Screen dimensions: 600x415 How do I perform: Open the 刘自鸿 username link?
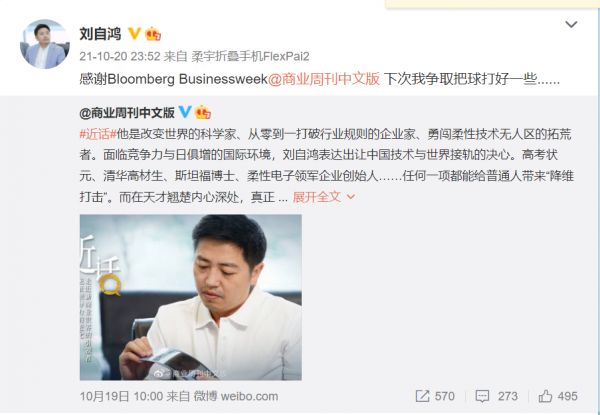[100, 34]
